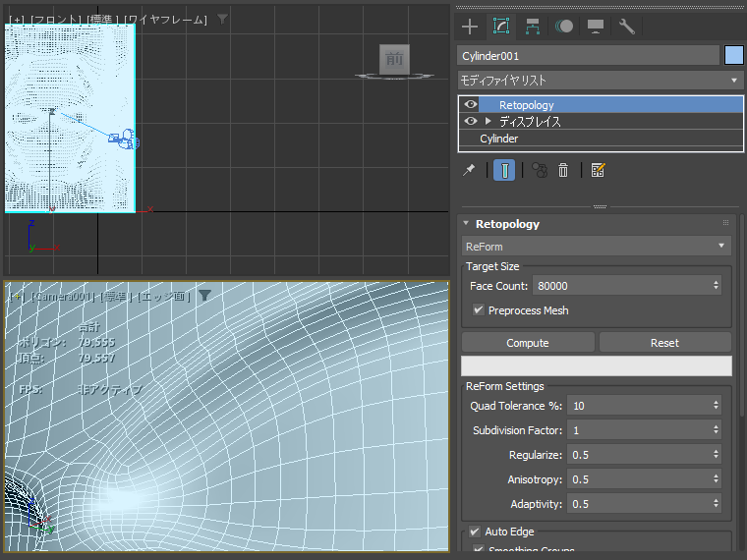This screenshot has width=747, height=560.
Task: Toggle the Auto Edge checkbox
Action: pos(475,532)
